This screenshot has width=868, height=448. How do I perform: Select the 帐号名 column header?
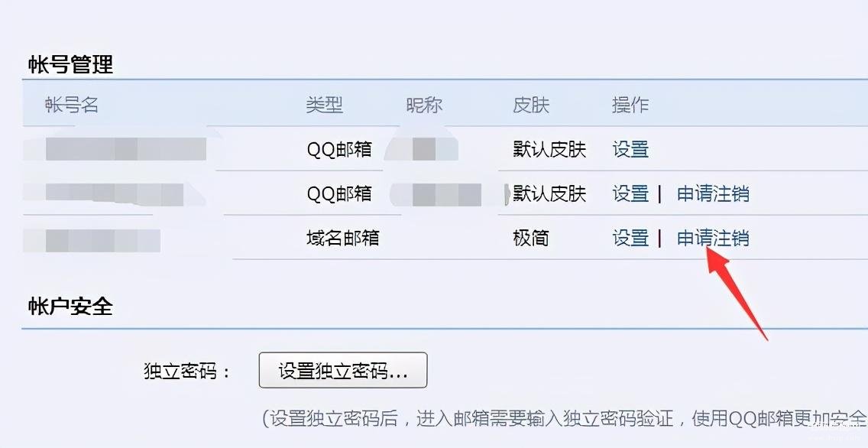(72, 105)
